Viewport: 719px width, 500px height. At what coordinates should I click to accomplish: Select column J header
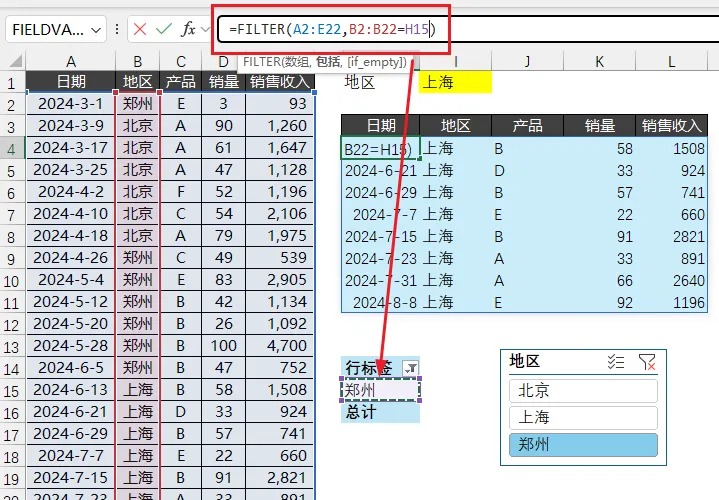tap(527, 61)
